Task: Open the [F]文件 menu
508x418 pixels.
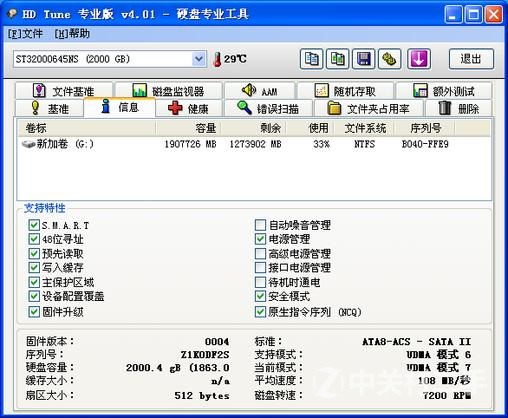Action: 25,33
